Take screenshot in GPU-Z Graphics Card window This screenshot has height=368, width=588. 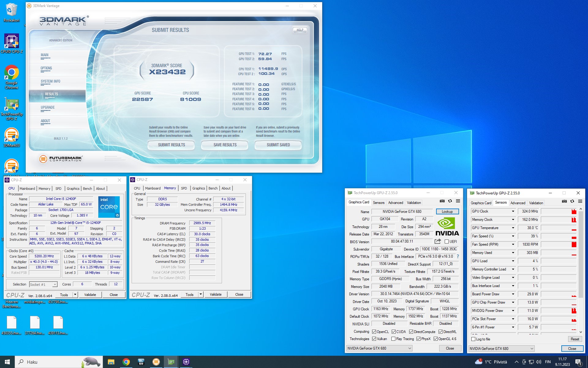coord(442,201)
